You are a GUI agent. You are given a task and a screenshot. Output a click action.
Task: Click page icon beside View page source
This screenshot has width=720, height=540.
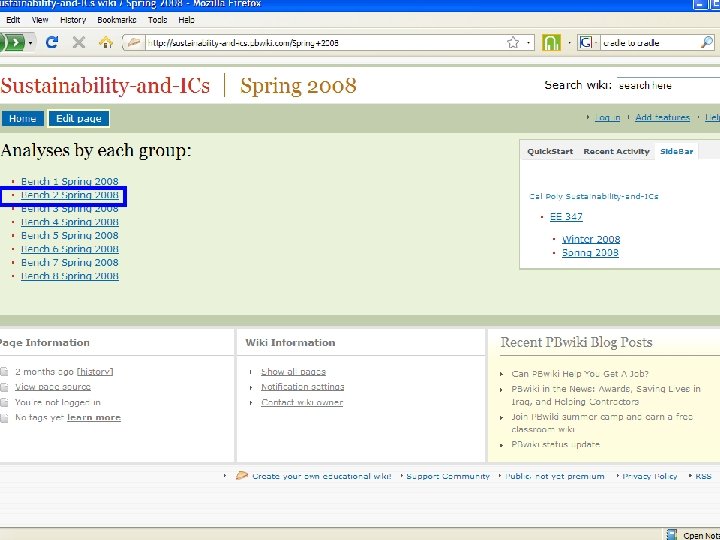click(x=4, y=387)
